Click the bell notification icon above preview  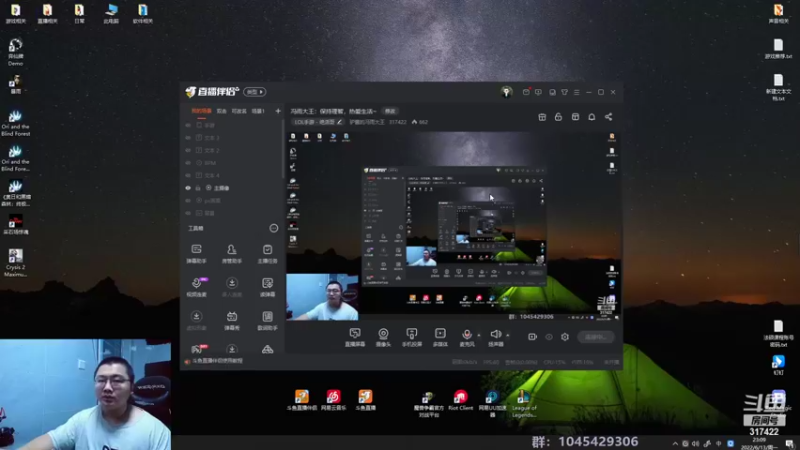click(x=592, y=117)
